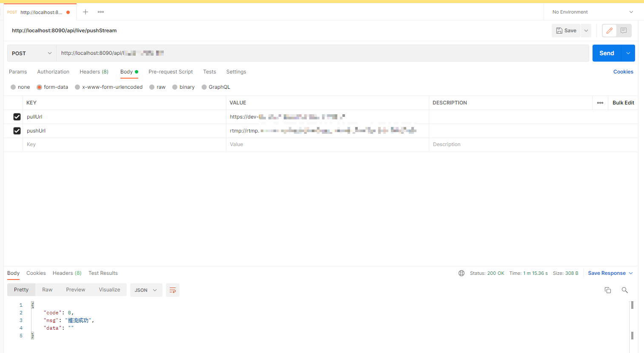Switch response view to Visualize

109,290
